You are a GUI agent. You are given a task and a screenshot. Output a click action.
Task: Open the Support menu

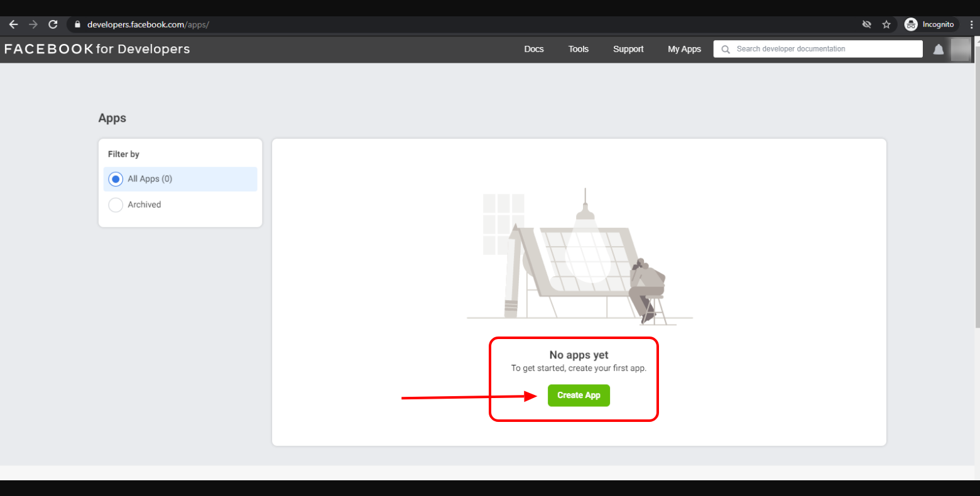tap(628, 49)
